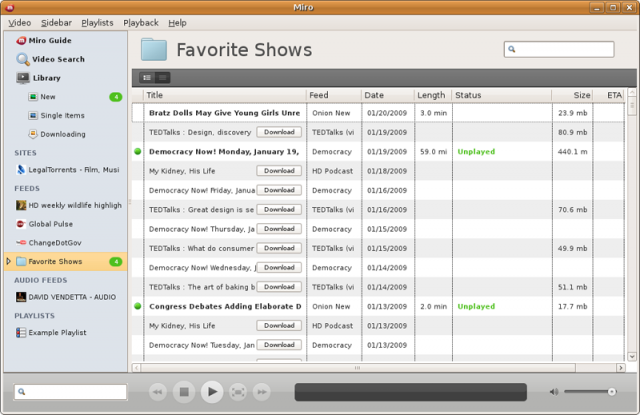The height and width of the screenshot is (415, 640).
Task: Open Miro Guide in the sidebar
Action: tap(44, 40)
